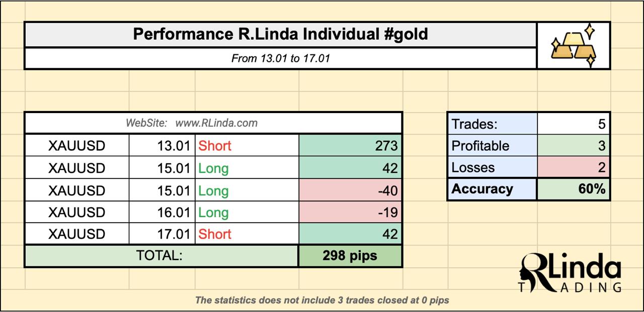This screenshot has width=644, height=312.
Task: Click the gold bars icon
Action: click(574, 46)
